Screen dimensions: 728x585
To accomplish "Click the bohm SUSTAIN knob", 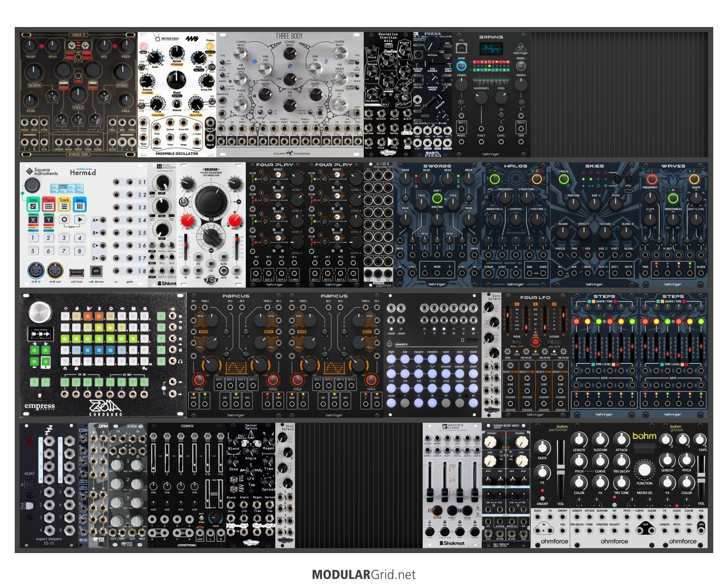I will [x=600, y=439].
